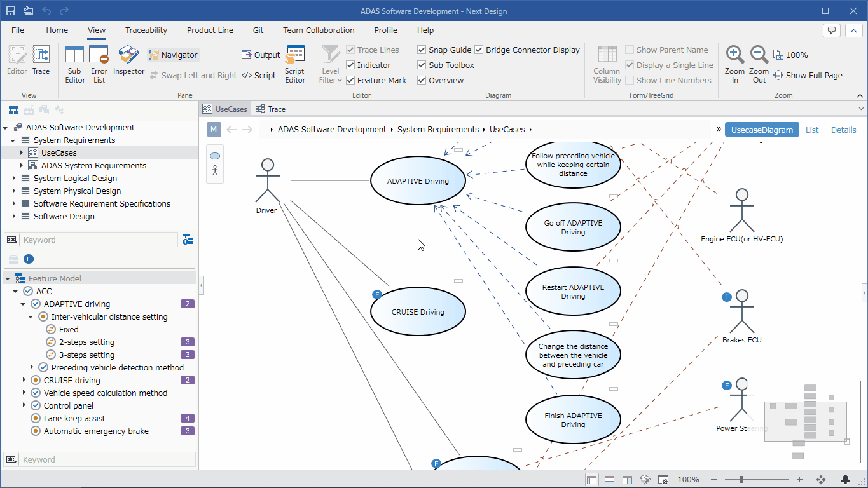Select the CRUISE Driving use case

click(418, 312)
